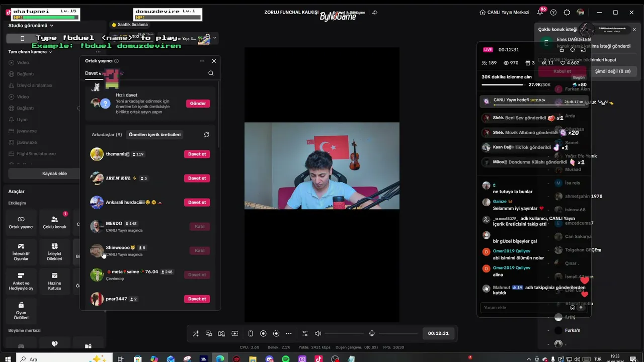
Task: Expand the Studio görünümü dropdown
Action: [x=31, y=25]
